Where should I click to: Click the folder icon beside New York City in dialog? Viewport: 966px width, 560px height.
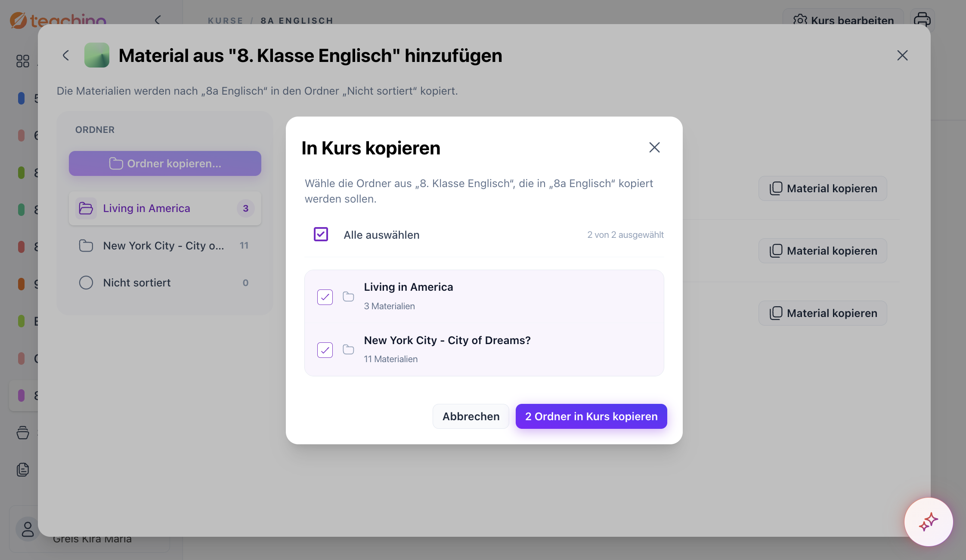coord(348,349)
